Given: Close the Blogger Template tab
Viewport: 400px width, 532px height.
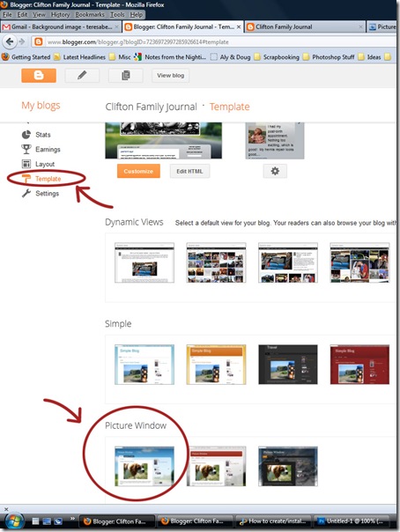Looking at the screenshot, I should [x=239, y=26].
